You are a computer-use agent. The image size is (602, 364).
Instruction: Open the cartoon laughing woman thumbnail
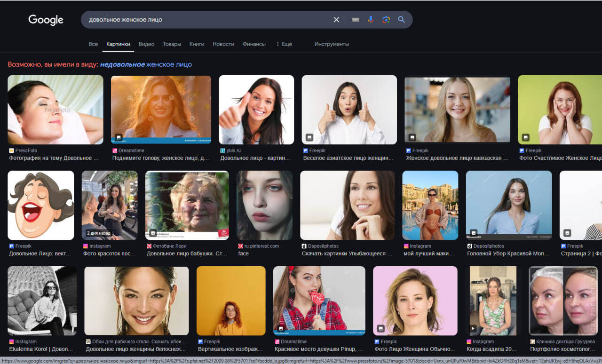point(41,205)
